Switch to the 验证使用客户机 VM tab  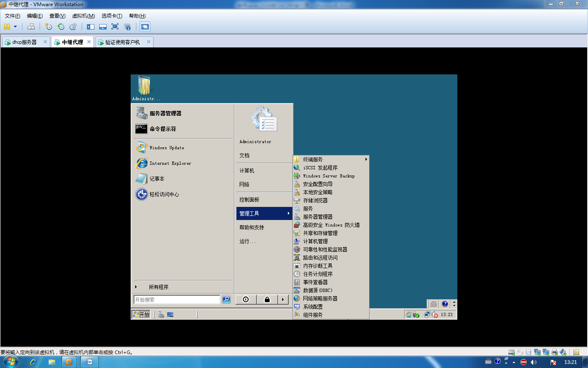point(122,42)
